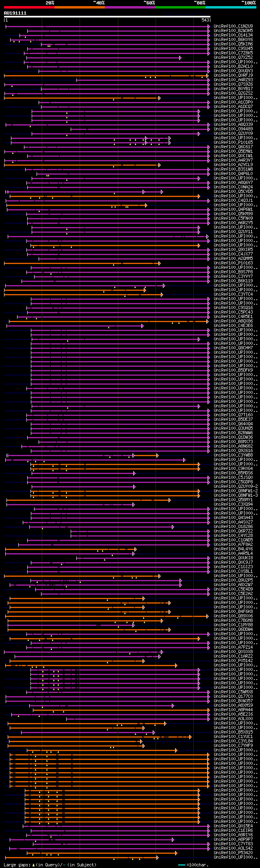Open hit UniRef100_C9SU45
The image size is (260, 868).
[233, 48]
